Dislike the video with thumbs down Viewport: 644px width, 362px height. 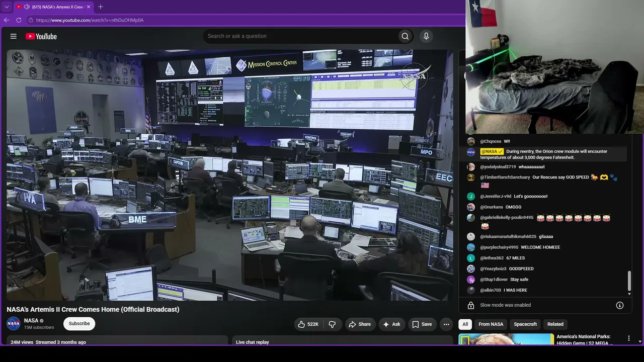click(333, 324)
